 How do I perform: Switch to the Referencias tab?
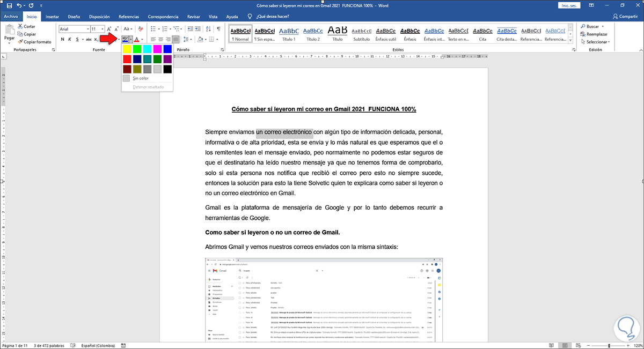[129, 17]
